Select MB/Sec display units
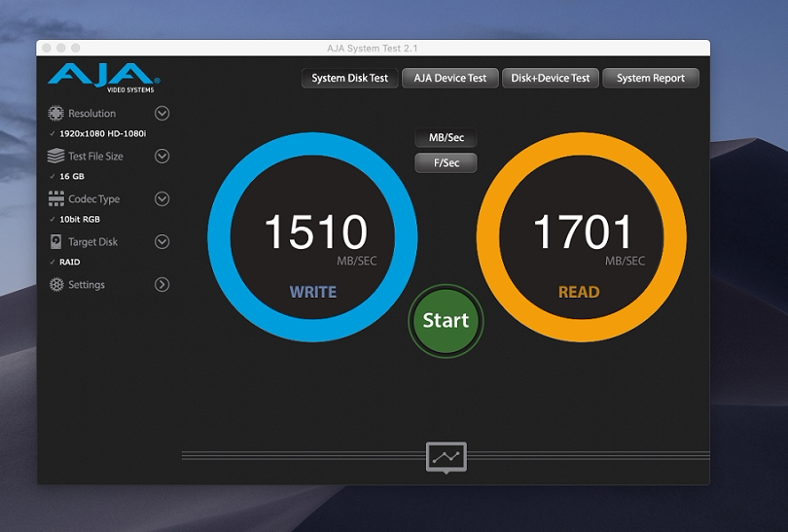788x532 pixels. pos(446,138)
